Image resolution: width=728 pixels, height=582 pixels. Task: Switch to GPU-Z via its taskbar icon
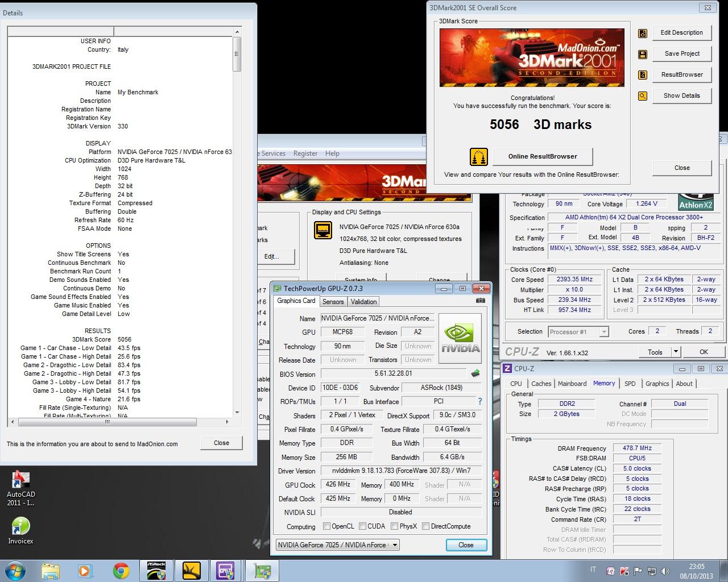click(262, 571)
